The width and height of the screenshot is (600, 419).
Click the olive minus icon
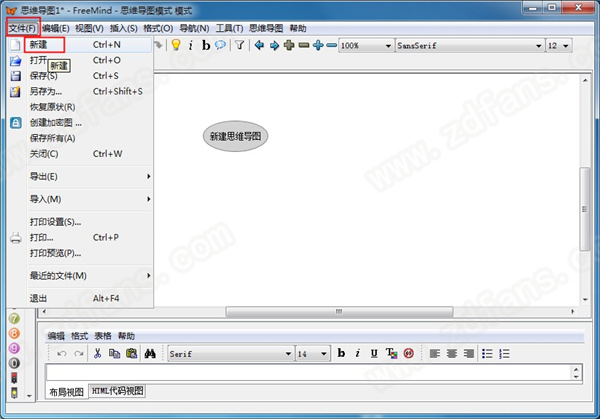pyautogui.click(x=304, y=45)
